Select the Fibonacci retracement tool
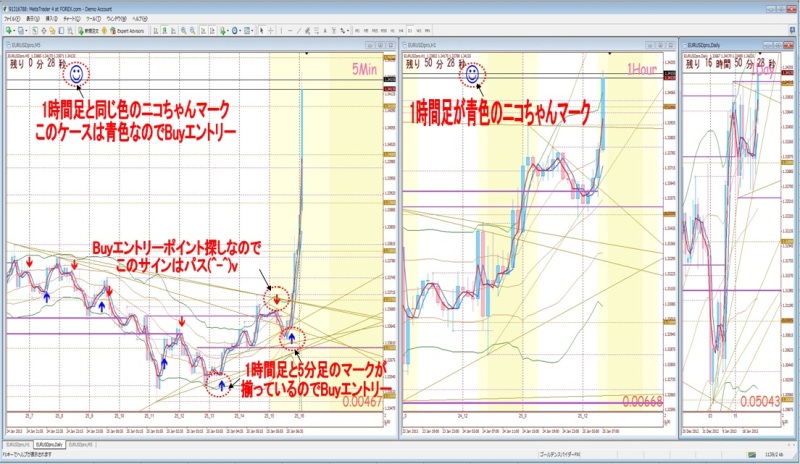Image resolution: width=800 pixels, height=464 pixels. pyautogui.click(x=316, y=31)
